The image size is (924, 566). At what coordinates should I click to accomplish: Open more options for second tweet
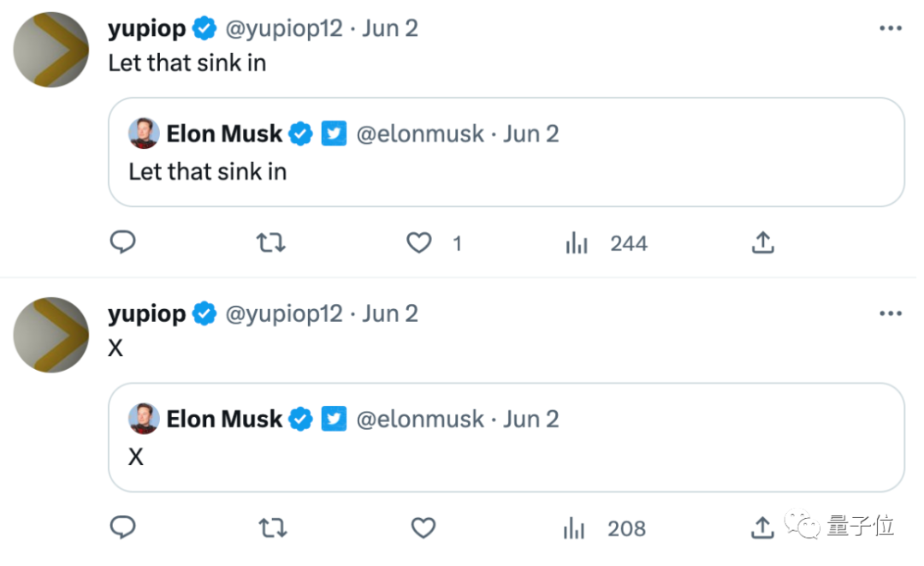[x=891, y=313]
